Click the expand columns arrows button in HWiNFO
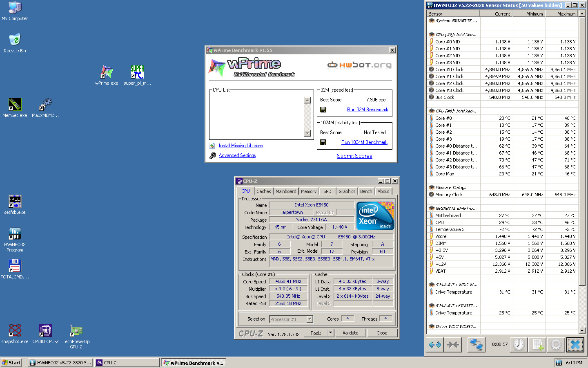This screenshot has width=588, height=368. click(434, 345)
